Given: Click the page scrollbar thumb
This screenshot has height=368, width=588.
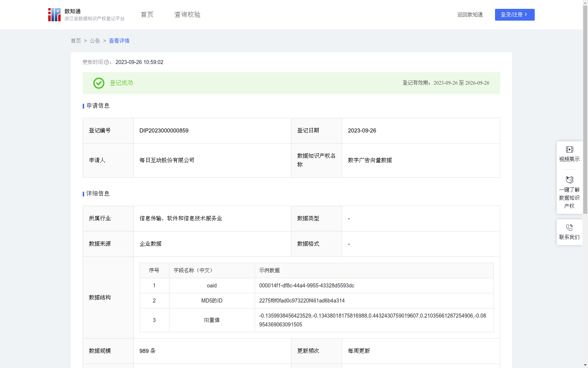Looking at the screenshot, I should point(585,109).
